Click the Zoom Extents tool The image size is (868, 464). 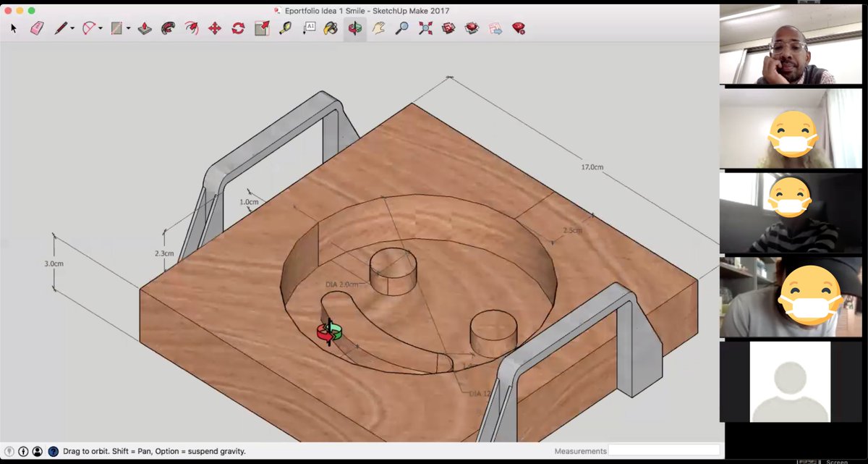pyautogui.click(x=425, y=28)
